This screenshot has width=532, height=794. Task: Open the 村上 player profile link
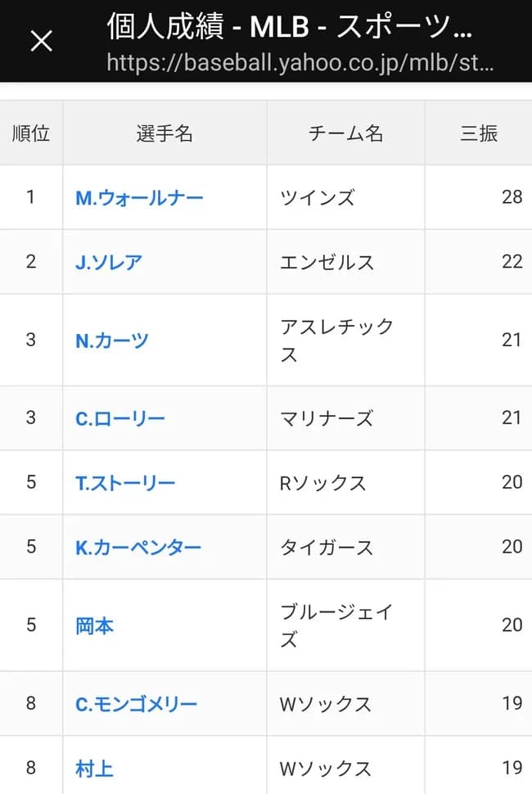click(x=93, y=768)
